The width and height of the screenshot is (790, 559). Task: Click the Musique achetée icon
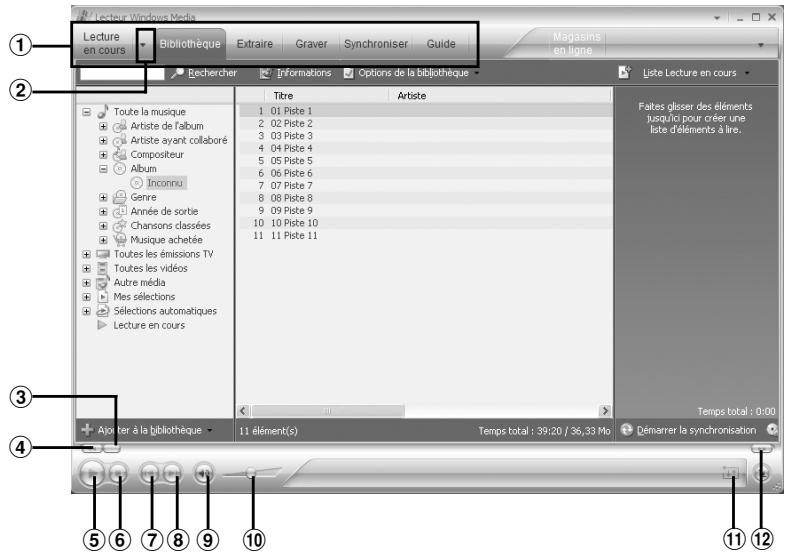[119, 240]
